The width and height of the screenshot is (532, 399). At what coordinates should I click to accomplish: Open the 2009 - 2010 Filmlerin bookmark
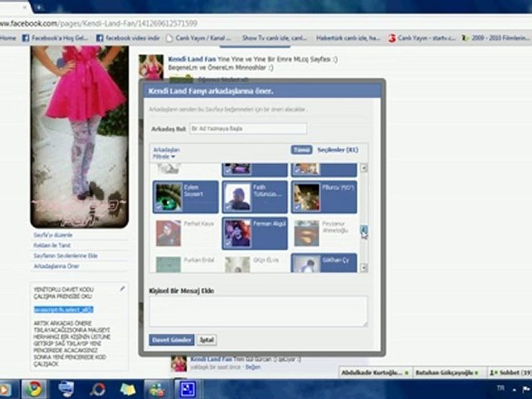click(496, 38)
